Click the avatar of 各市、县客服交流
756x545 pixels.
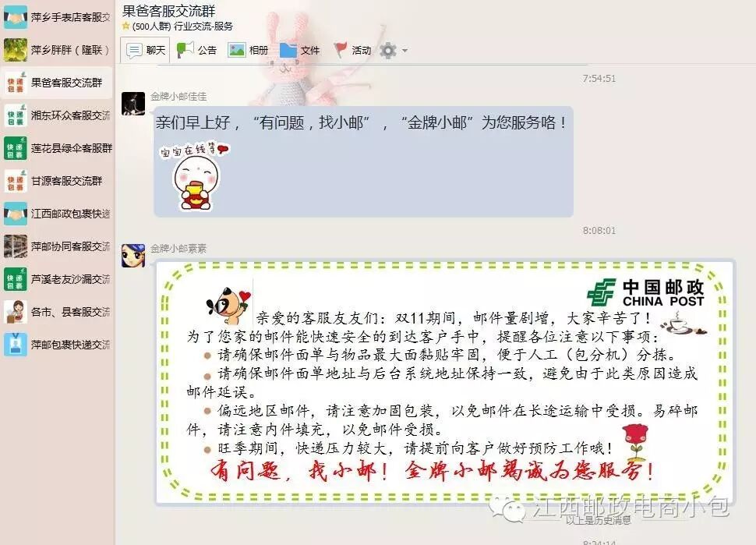tap(16, 312)
